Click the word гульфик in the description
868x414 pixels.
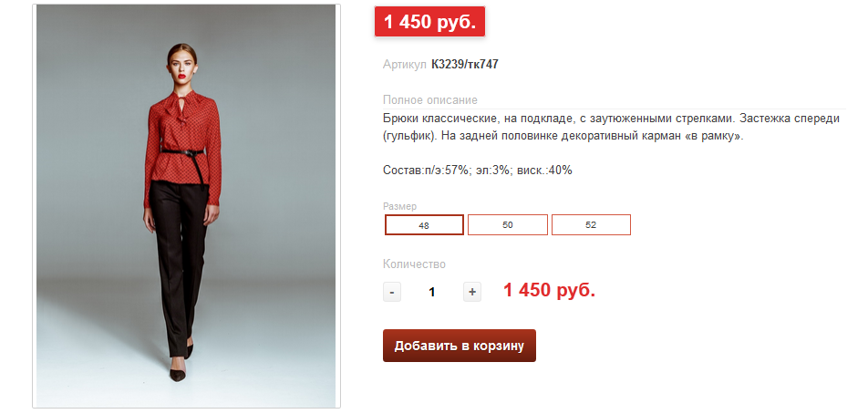coord(409,137)
